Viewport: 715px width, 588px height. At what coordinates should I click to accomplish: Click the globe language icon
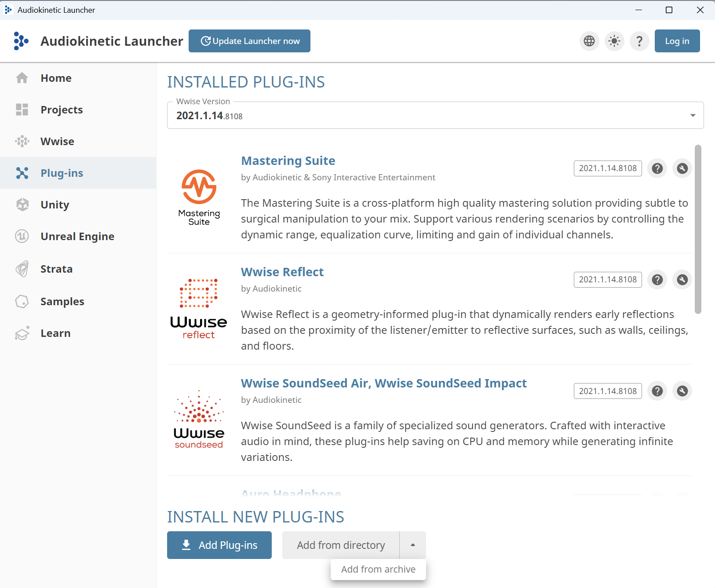(x=589, y=41)
